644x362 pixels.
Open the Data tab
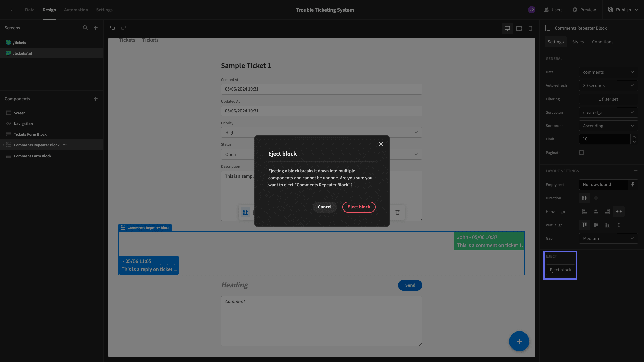pos(30,10)
